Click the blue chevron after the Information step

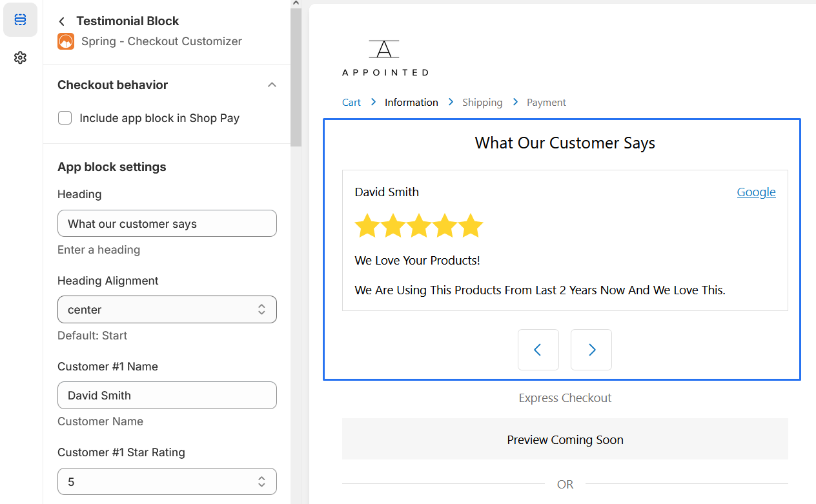tap(450, 101)
